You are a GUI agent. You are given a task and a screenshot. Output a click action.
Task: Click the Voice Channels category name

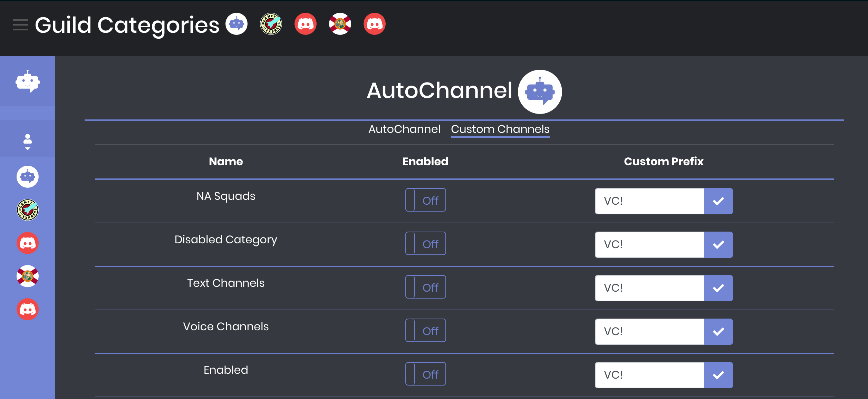(226, 327)
